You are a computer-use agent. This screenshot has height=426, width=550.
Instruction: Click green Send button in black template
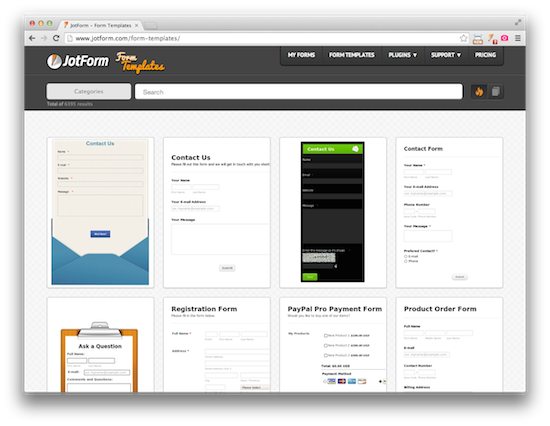(x=310, y=277)
